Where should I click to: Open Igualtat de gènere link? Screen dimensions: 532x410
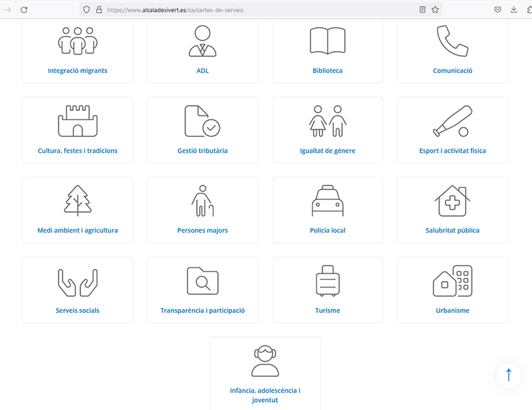pos(328,151)
